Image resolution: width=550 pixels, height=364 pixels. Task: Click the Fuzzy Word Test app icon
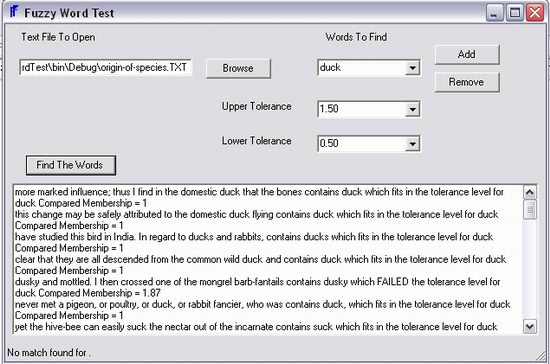tap(14, 12)
